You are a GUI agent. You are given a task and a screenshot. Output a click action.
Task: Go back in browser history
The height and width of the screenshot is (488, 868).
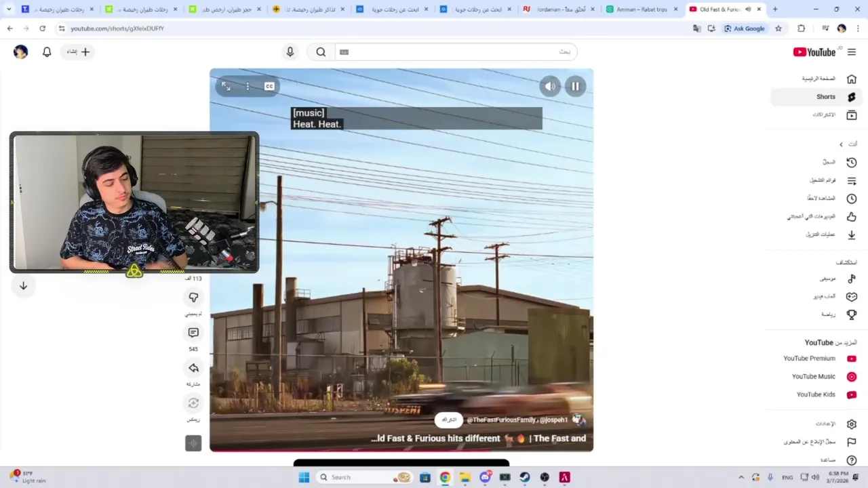click(x=9, y=28)
